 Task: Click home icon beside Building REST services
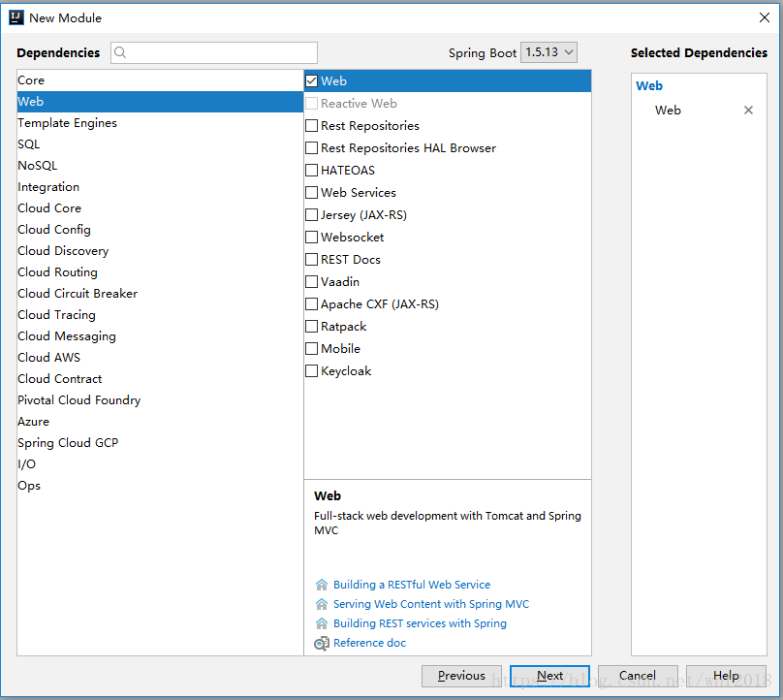(x=322, y=623)
